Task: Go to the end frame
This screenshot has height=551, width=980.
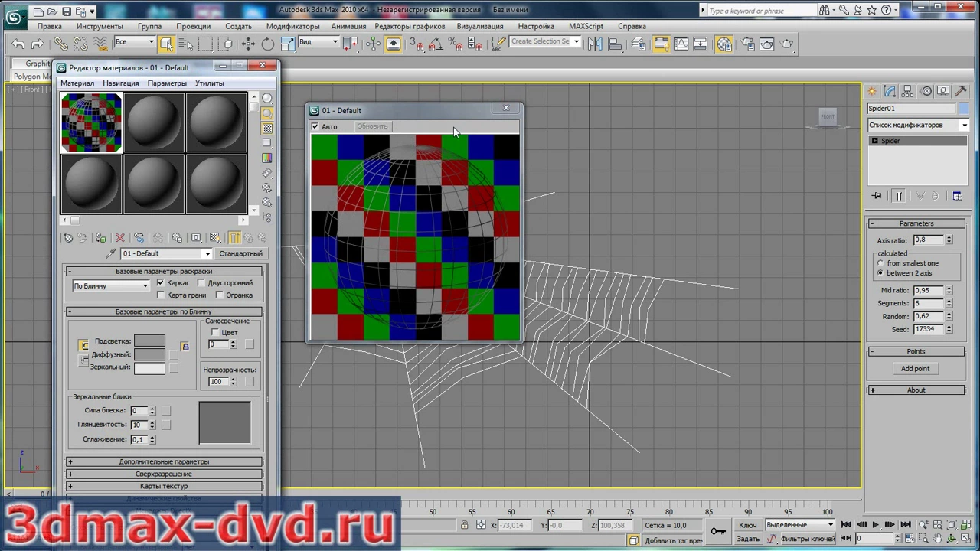Action: point(906,525)
